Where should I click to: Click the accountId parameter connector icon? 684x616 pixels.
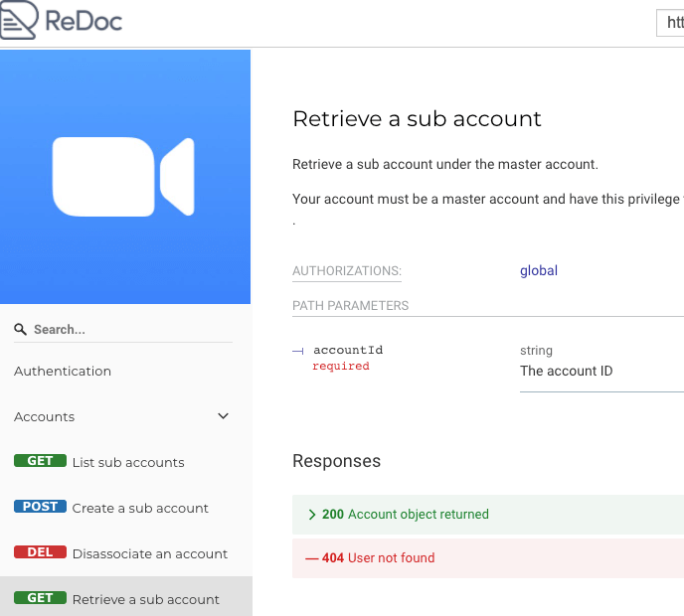[x=298, y=351]
